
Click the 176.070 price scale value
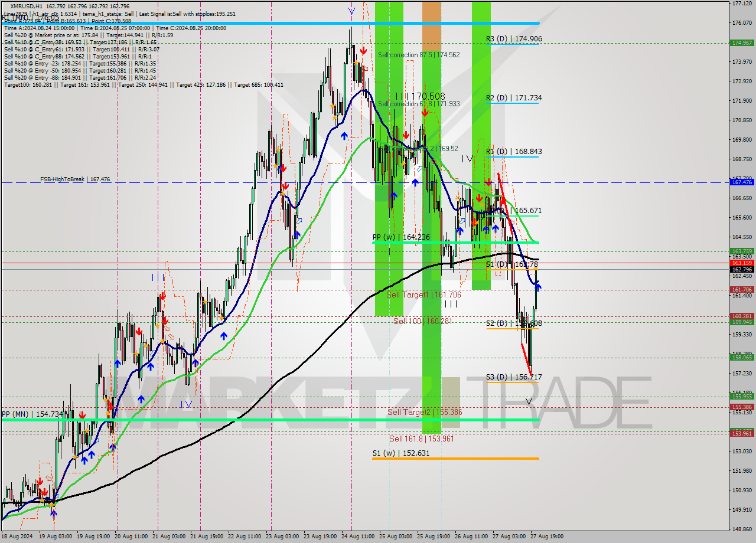tap(742, 23)
